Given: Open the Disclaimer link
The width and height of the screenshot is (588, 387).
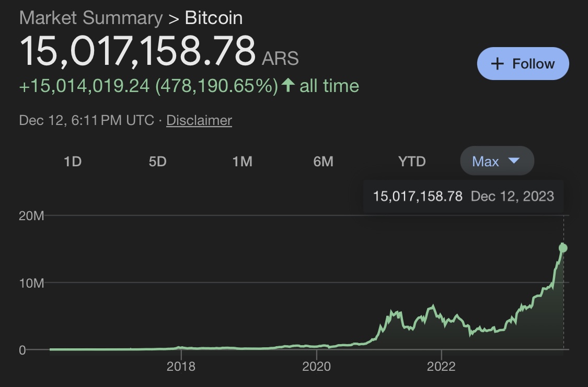Looking at the screenshot, I should [199, 120].
